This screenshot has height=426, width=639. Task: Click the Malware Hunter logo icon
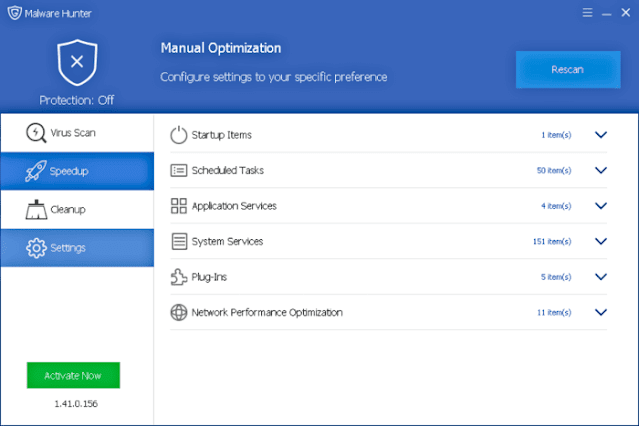[15, 13]
